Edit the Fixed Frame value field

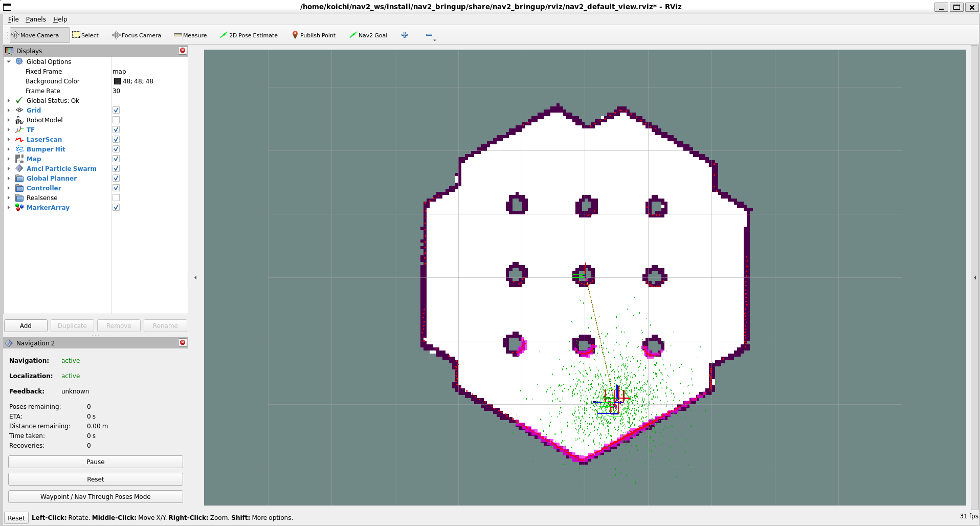[149, 71]
